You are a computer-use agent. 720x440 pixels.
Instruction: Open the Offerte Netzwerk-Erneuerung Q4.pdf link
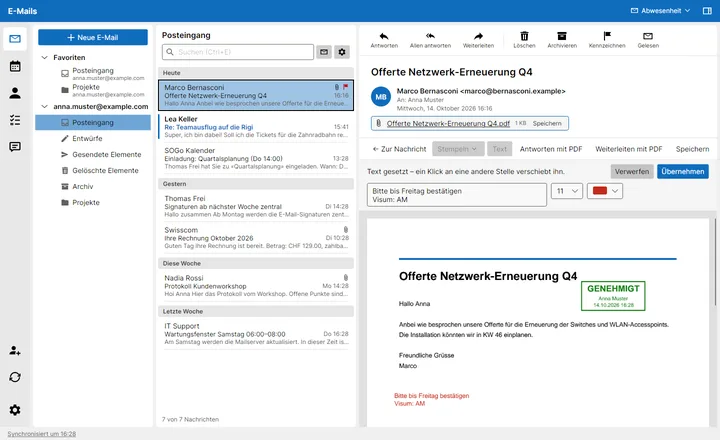click(448, 123)
